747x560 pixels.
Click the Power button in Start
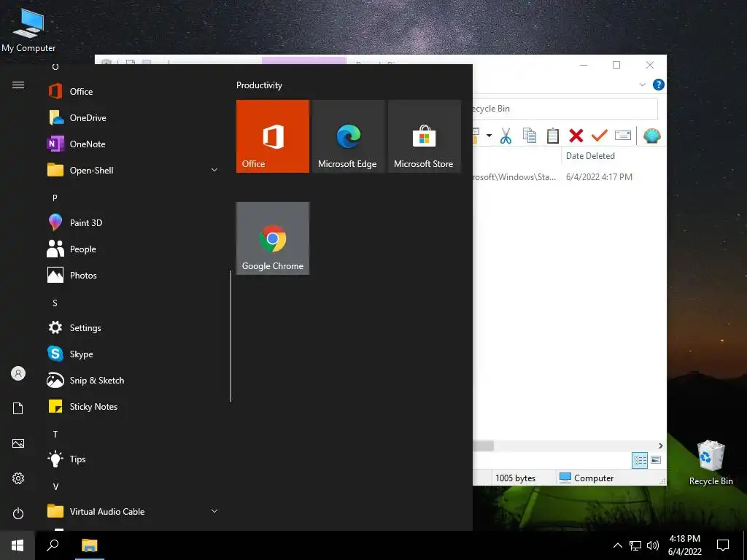(x=18, y=513)
